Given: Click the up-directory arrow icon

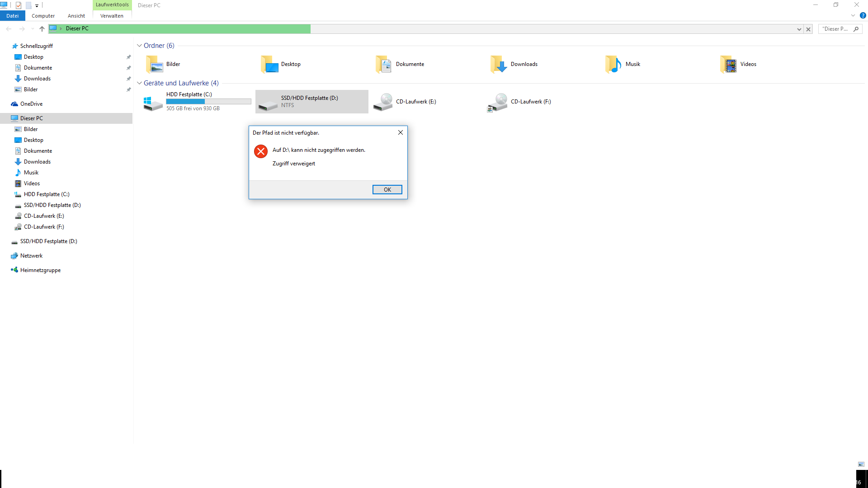Looking at the screenshot, I should coord(42,29).
